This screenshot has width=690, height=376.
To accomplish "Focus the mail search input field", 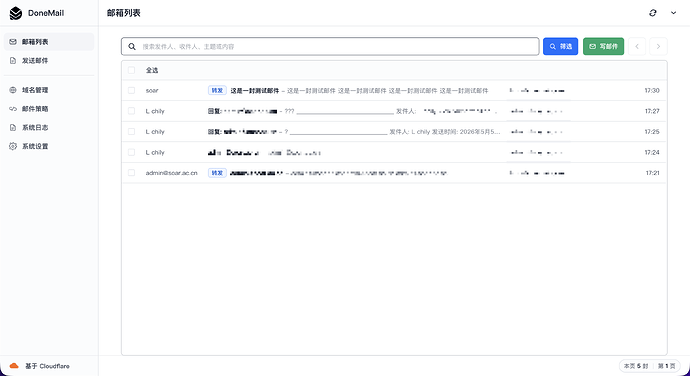I will pyautogui.click(x=330, y=46).
